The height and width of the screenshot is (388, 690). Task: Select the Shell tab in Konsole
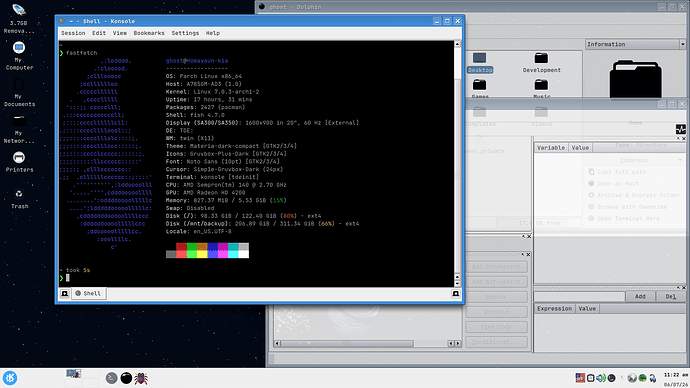tap(88, 293)
